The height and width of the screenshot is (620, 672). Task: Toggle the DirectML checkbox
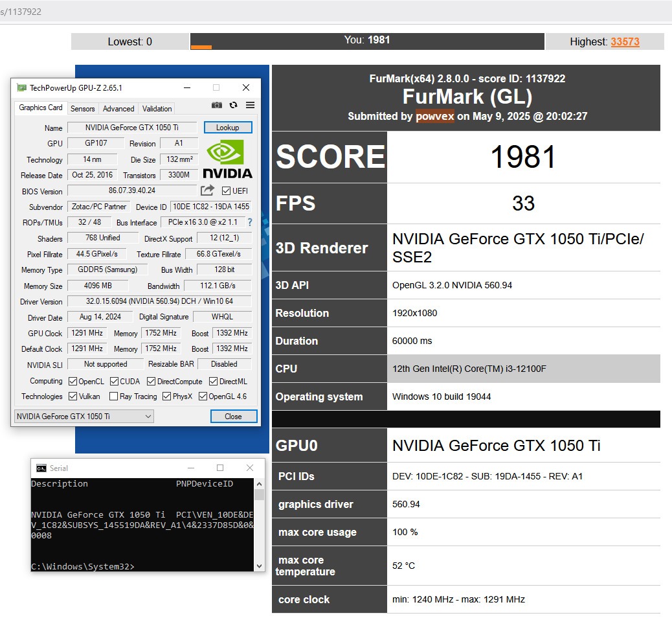point(213,381)
